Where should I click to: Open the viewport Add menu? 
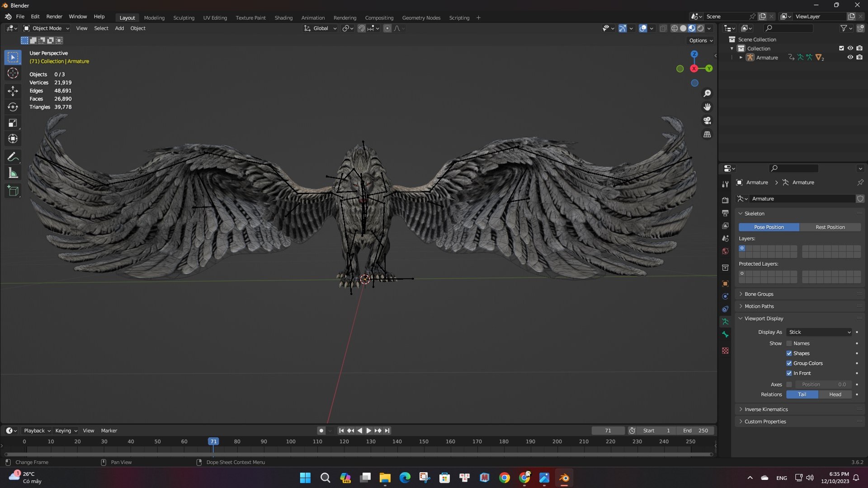tap(119, 28)
